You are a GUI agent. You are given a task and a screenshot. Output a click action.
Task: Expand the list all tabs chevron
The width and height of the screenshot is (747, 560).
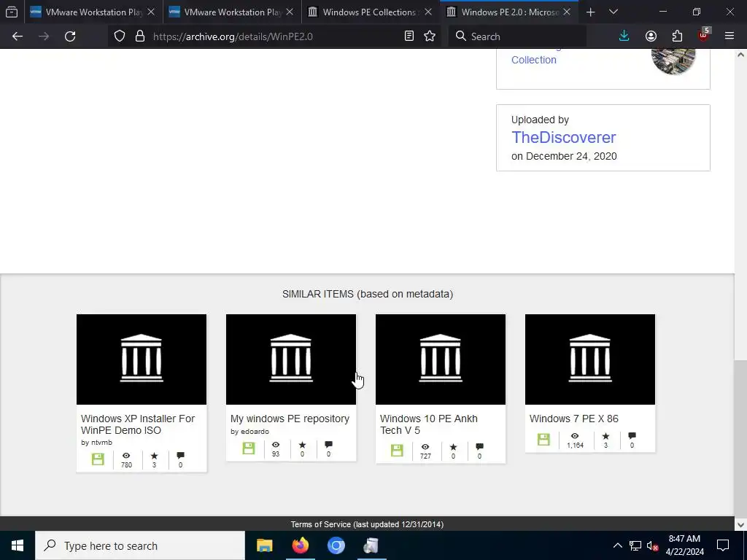tap(614, 12)
